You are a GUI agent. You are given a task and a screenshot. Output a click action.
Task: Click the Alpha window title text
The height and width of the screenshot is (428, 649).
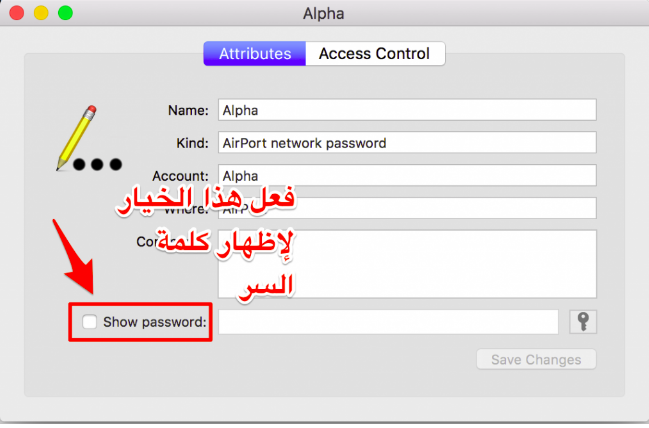[x=324, y=14]
